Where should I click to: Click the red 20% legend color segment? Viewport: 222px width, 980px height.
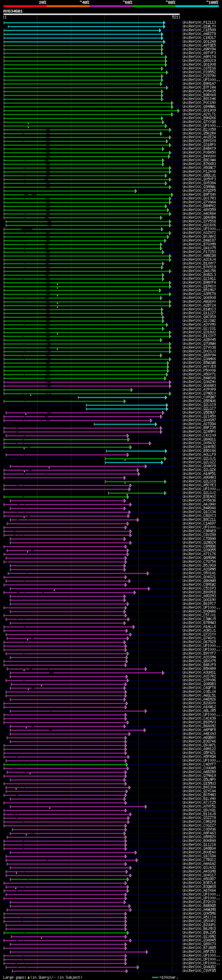[x=25, y=6]
